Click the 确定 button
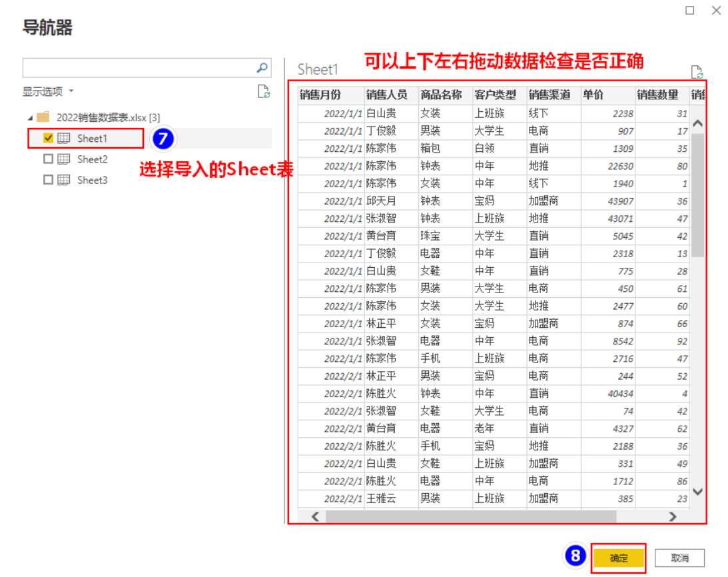 click(x=619, y=558)
